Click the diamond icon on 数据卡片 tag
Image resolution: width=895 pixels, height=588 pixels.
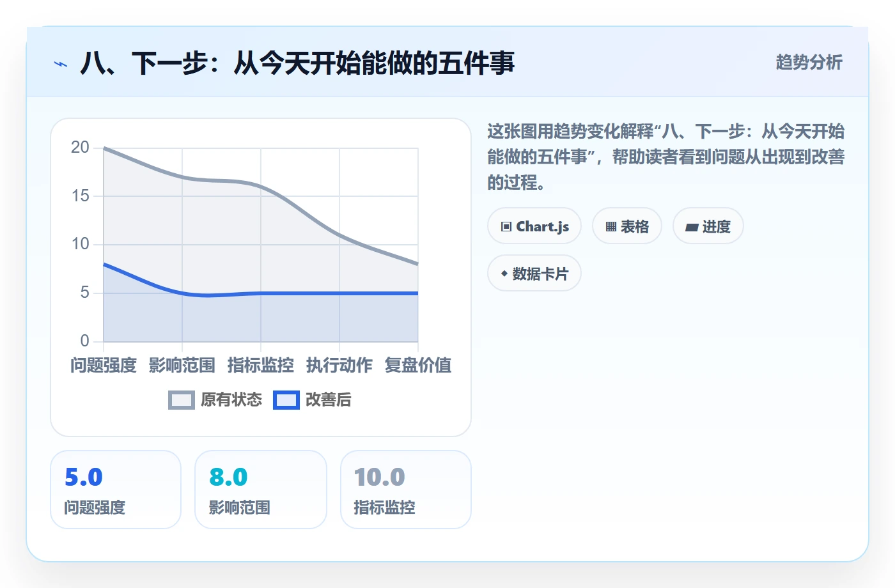pyautogui.click(x=504, y=274)
